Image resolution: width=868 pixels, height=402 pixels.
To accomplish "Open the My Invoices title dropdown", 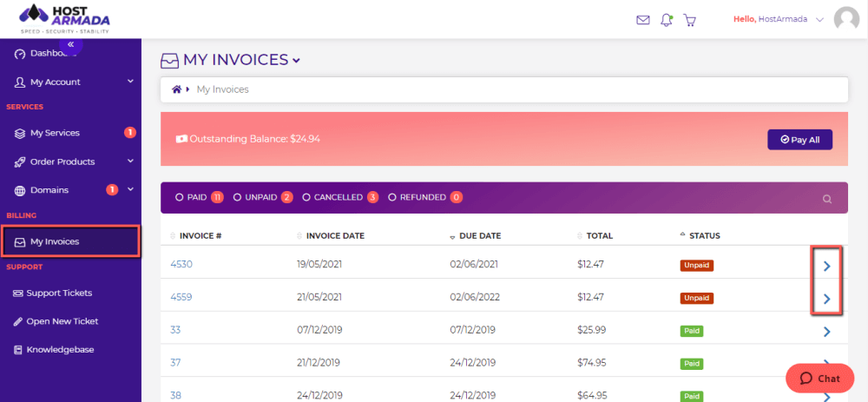I will 297,61.
